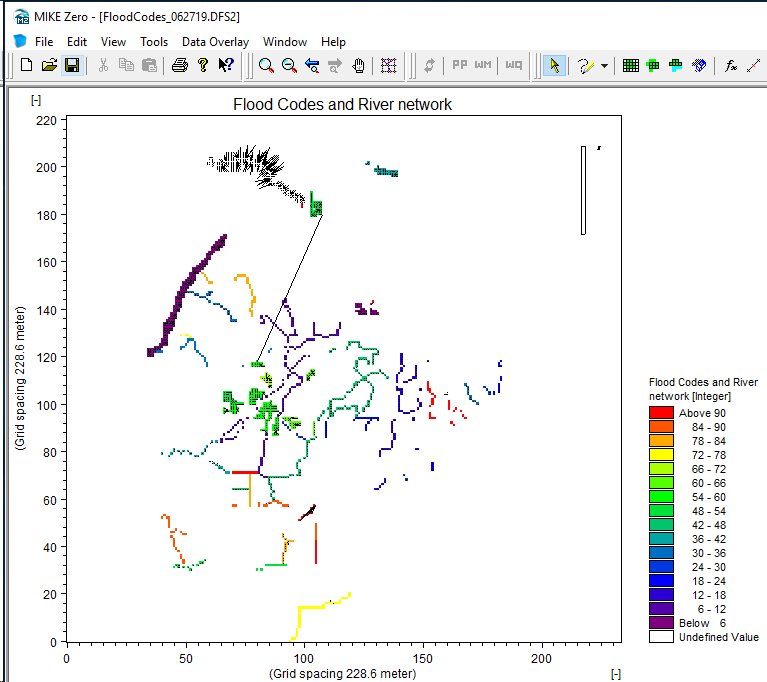767x682 pixels.
Task: Click the long diagonal black line on map
Action: (x=290, y=289)
